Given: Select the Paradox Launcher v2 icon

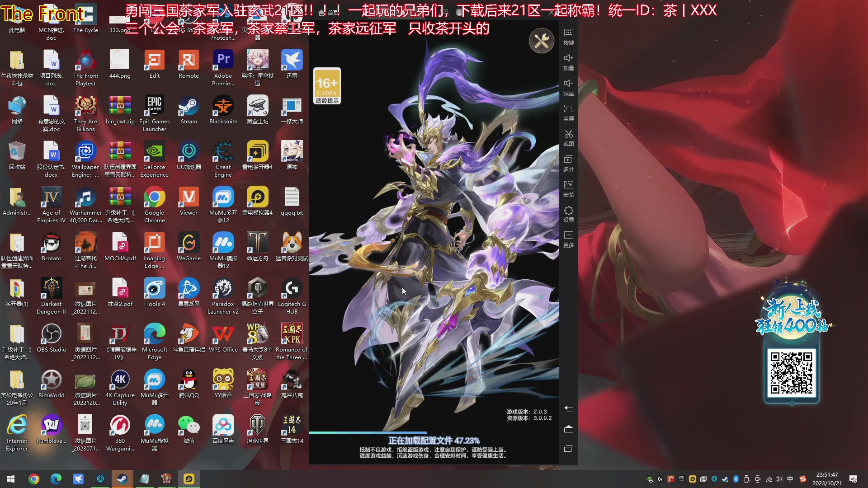Looking at the screenshot, I should click(223, 296).
